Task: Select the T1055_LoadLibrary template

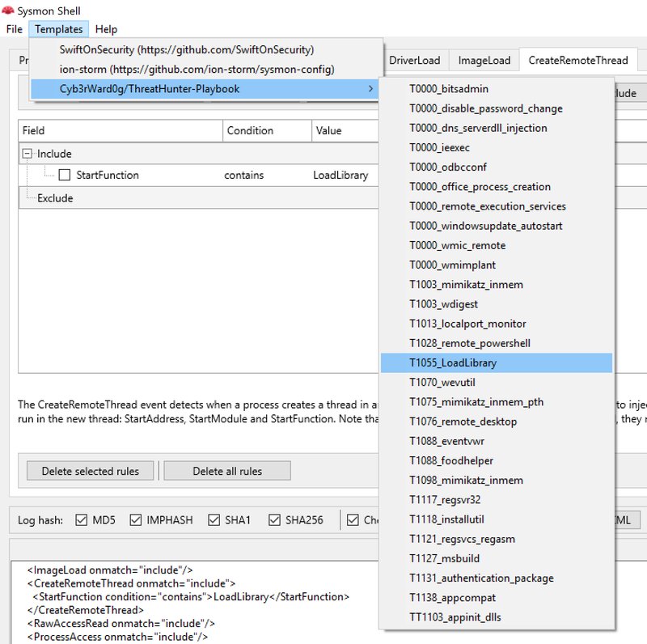Action: 451,362
